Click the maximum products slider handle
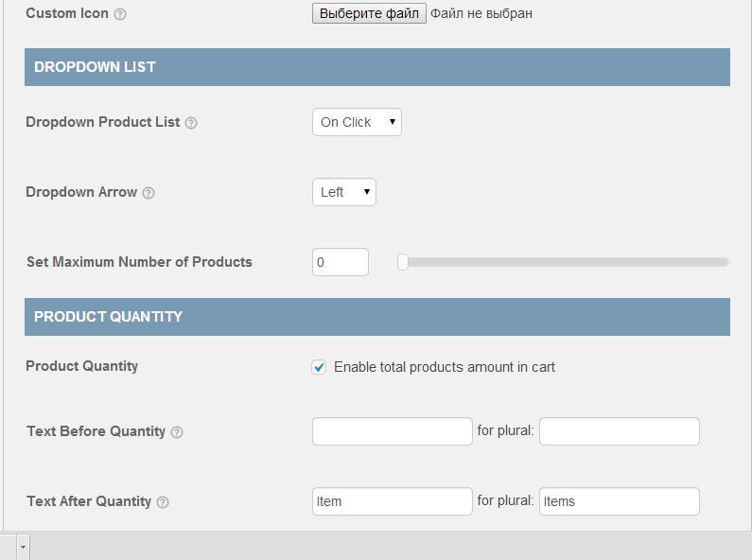 click(403, 262)
